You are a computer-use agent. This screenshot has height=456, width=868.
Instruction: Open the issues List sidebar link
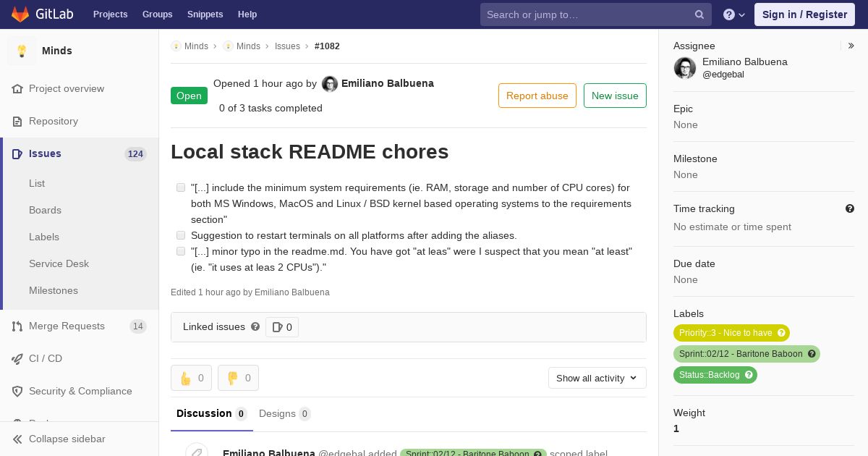pos(37,183)
